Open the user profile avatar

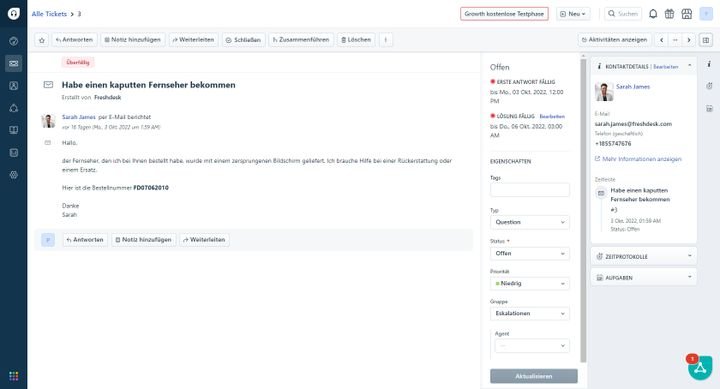click(706, 14)
